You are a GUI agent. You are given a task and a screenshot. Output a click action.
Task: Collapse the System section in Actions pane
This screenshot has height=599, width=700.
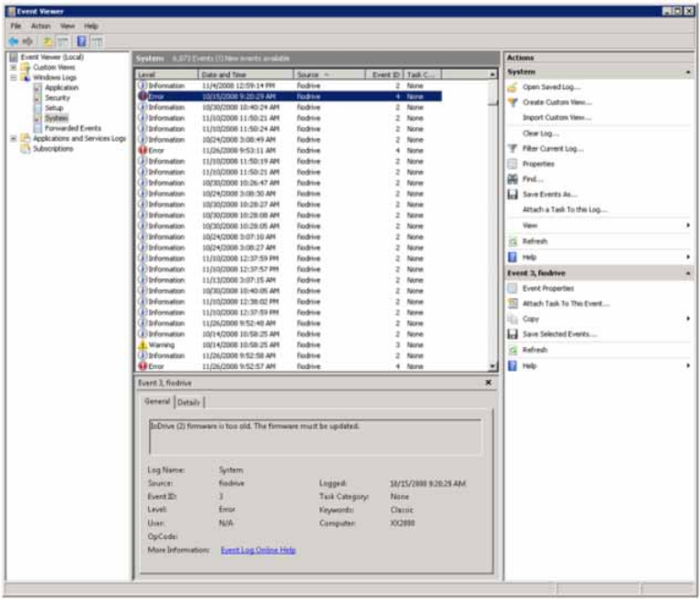(687, 72)
